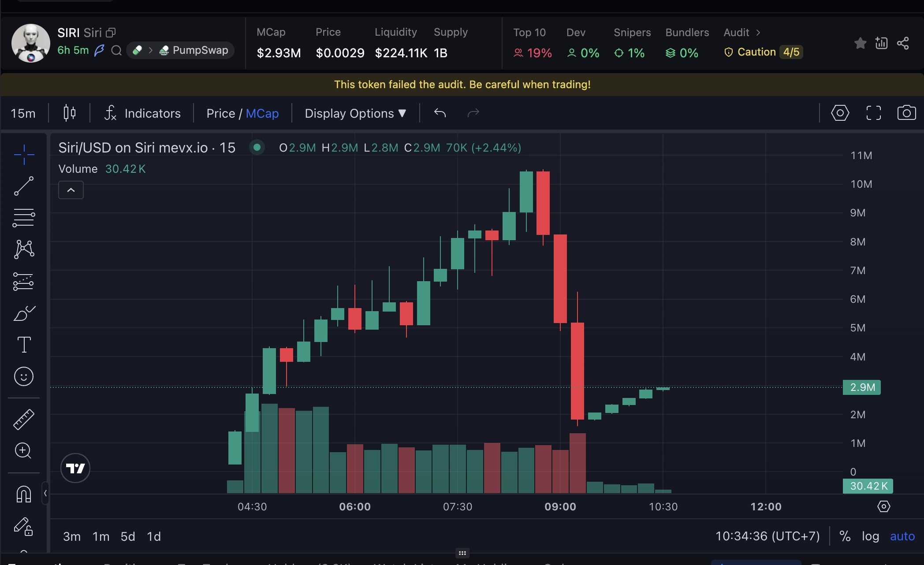Image resolution: width=924 pixels, height=565 pixels.
Task: Open the Indicators dialog
Action: click(x=142, y=113)
